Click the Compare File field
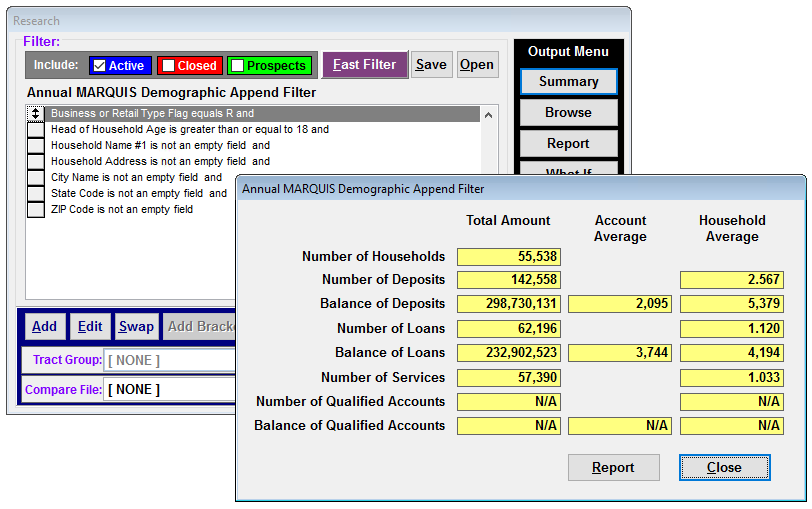812x509 pixels. (x=170, y=389)
